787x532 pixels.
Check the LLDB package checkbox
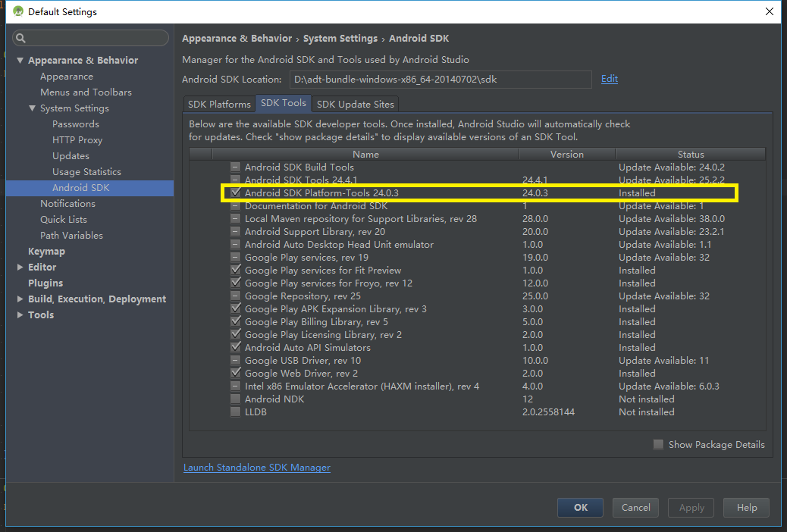coord(235,412)
